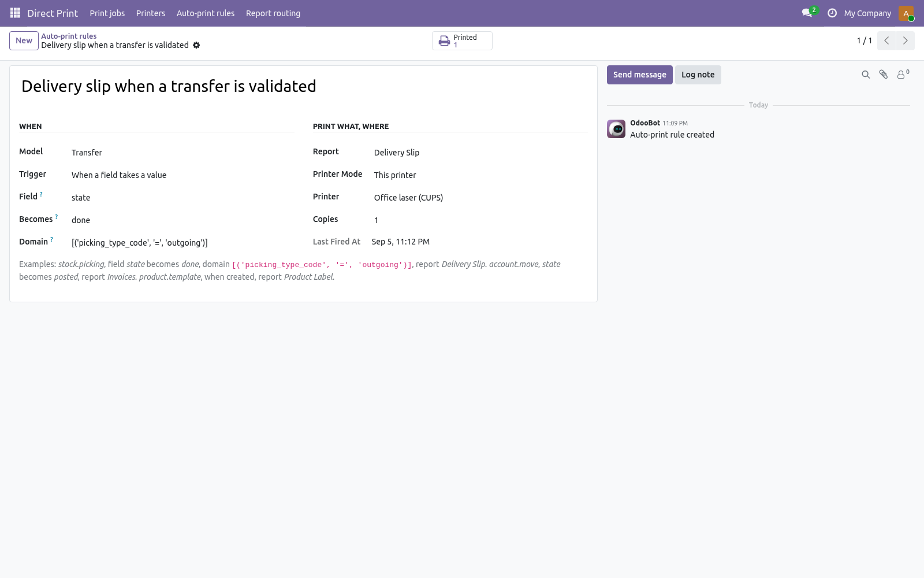This screenshot has width=924, height=578.
Task: Edit the Copies number field
Action: pos(480,220)
